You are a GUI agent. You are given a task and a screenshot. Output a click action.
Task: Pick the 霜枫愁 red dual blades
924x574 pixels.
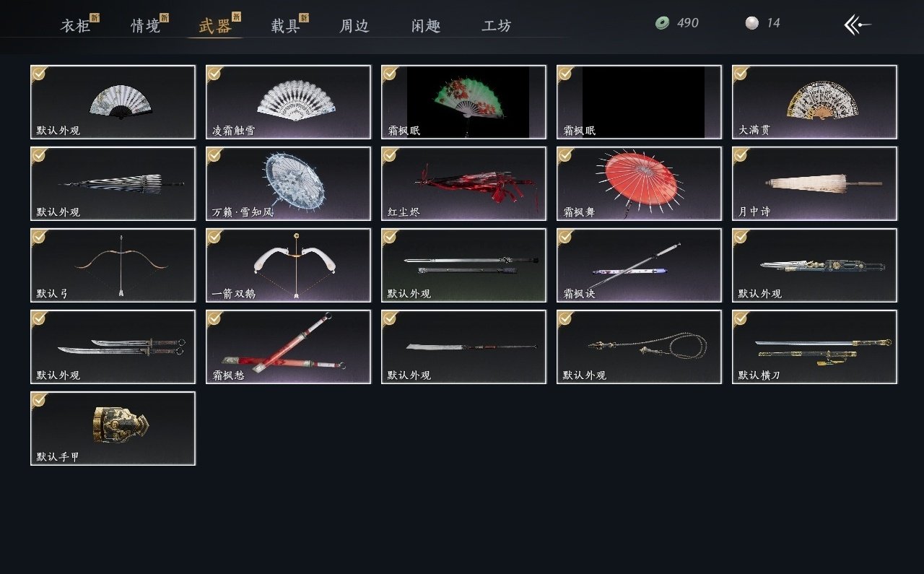tap(288, 347)
